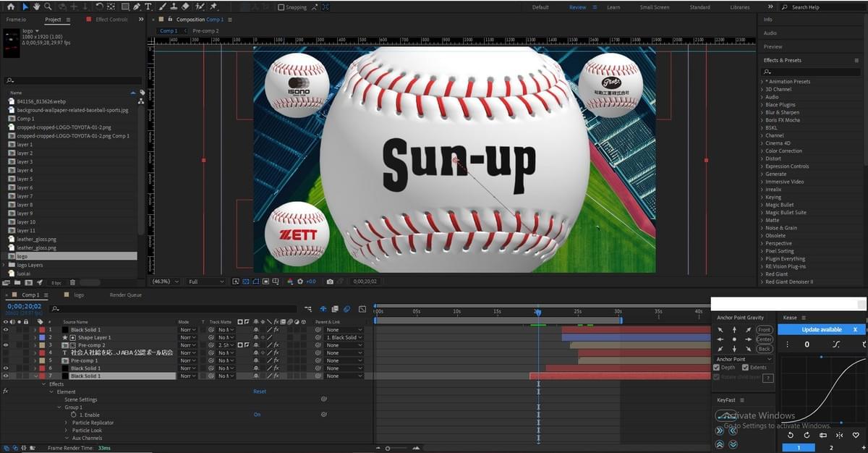Image resolution: width=868 pixels, height=453 pixels.
Task: Enable Frame Blending for the timeline
Action: tap(335, 309)
